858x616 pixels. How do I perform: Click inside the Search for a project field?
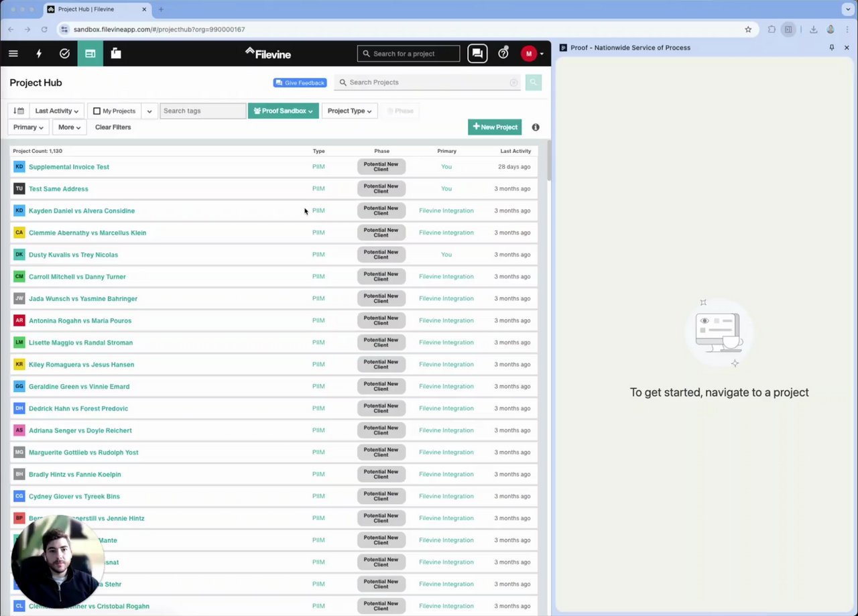[x=409, y=54]
